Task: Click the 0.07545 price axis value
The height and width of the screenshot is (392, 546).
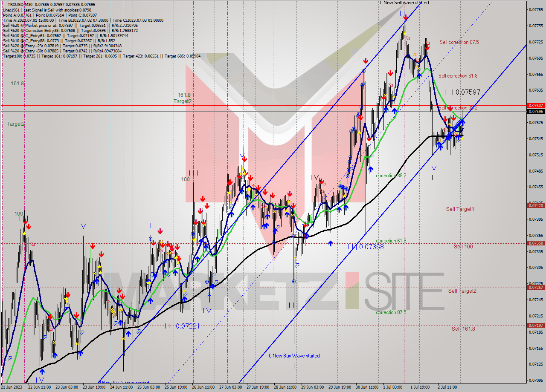Action: 536,138
